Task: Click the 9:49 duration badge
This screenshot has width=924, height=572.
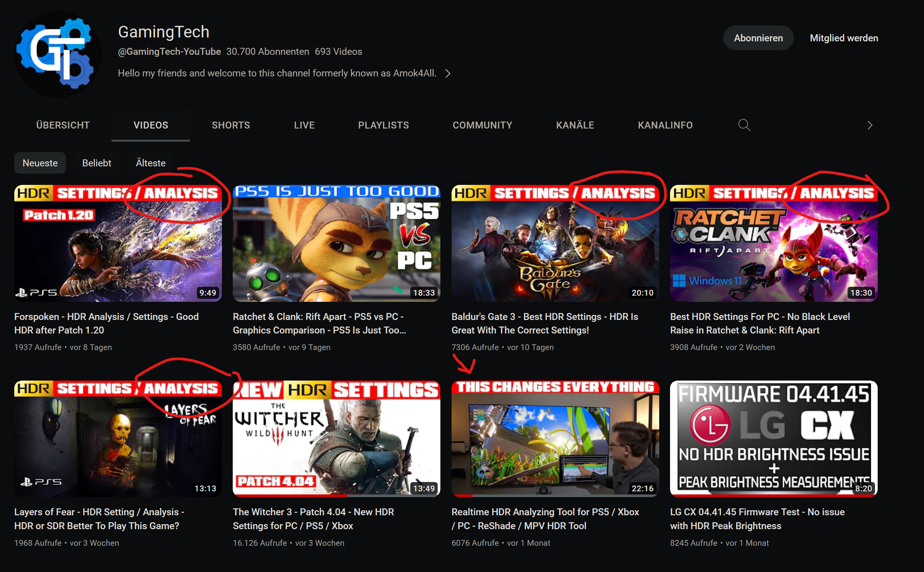Action: 208,293
